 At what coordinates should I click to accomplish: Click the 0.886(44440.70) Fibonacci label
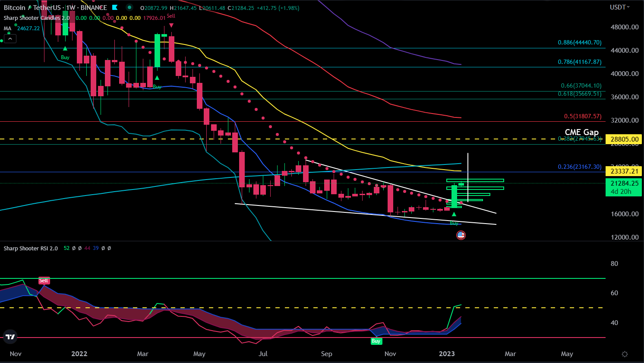coord(579,42)
